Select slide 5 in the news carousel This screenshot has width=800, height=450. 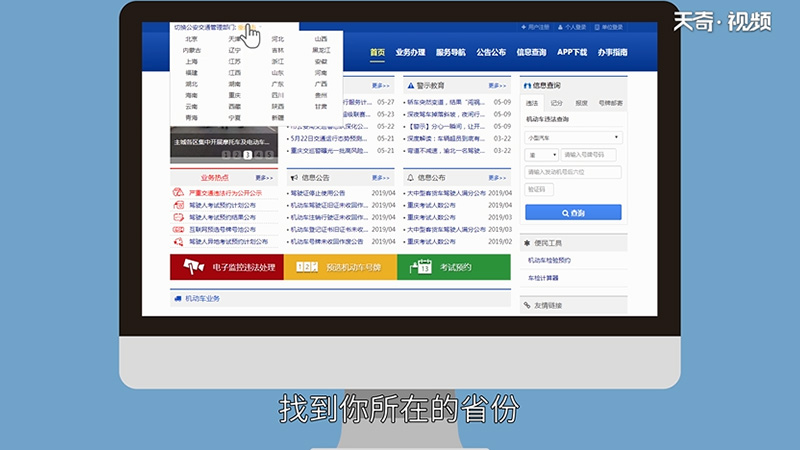pos(269,155)
